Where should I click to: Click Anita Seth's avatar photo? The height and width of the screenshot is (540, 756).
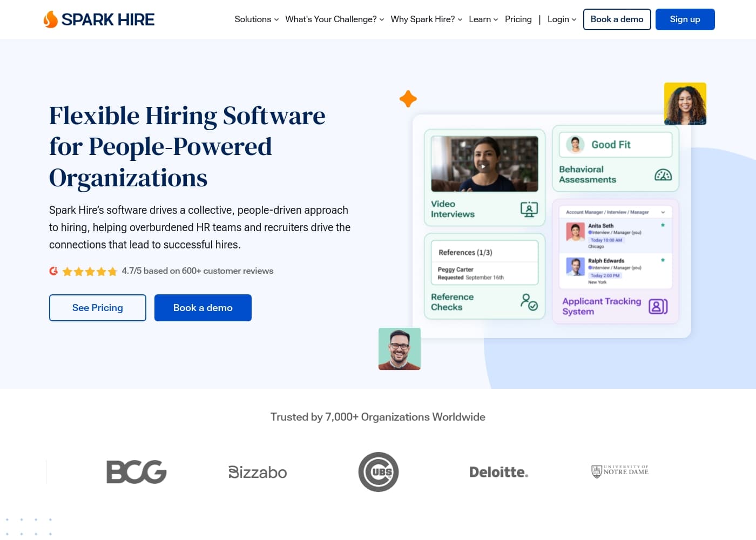[575, 232]
